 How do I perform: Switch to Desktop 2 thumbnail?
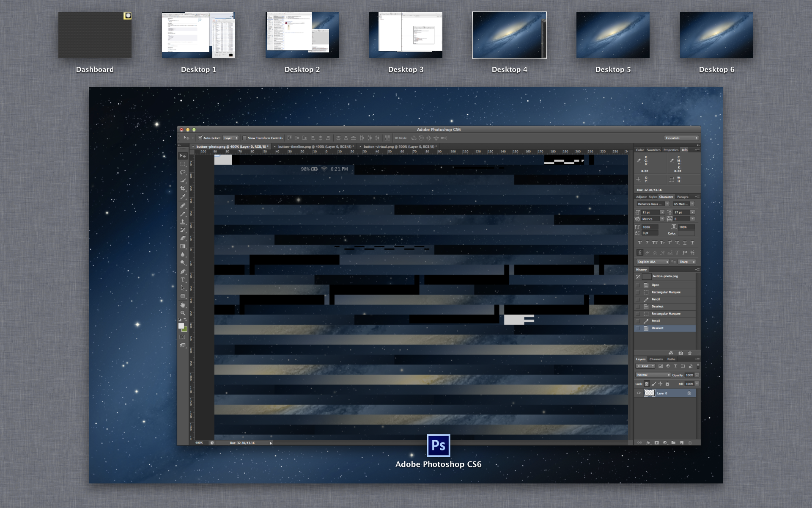coord(302,35)
